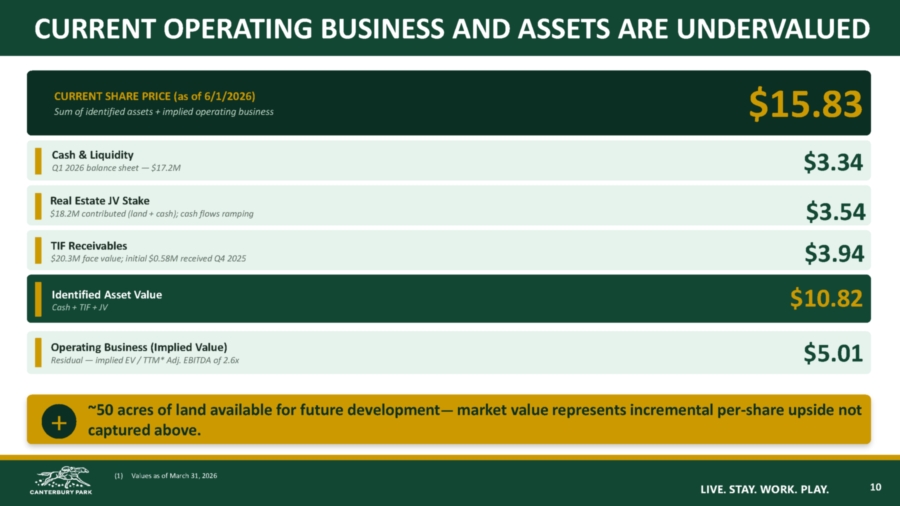Select the $5.01 operating business value

point(833,353)
